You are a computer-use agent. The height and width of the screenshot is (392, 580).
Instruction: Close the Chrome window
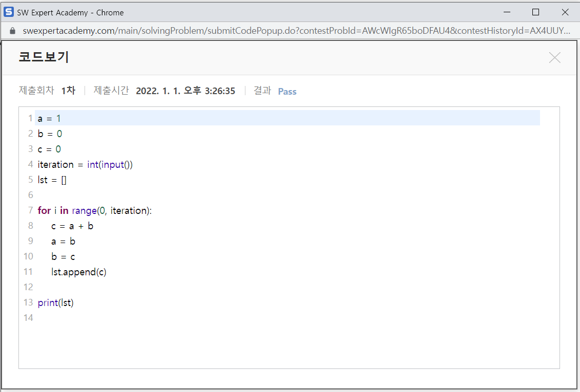pos(565,12)
